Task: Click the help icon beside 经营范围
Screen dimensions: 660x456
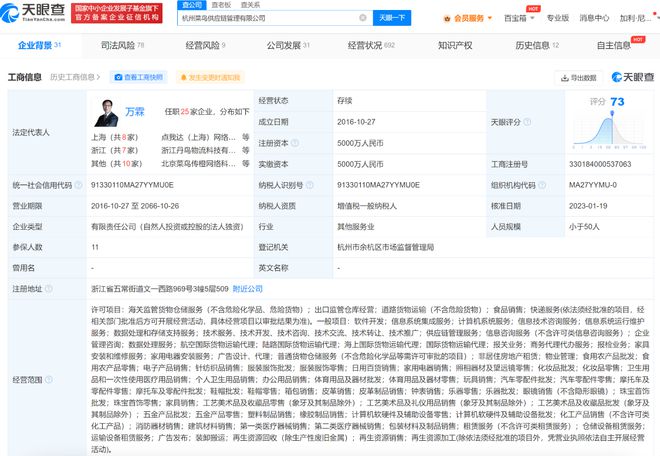Action: 48,379
